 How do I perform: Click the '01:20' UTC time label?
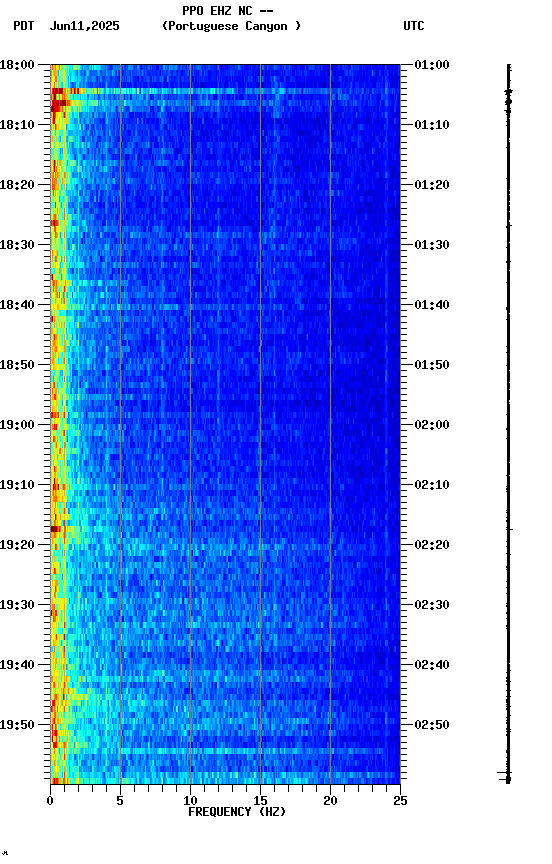tap(432, 185)
